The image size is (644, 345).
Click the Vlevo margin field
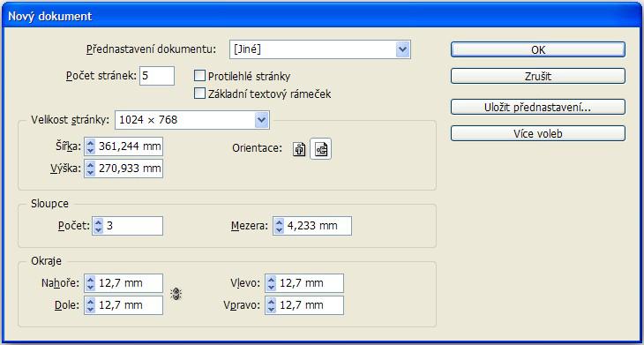pos(311,283)
